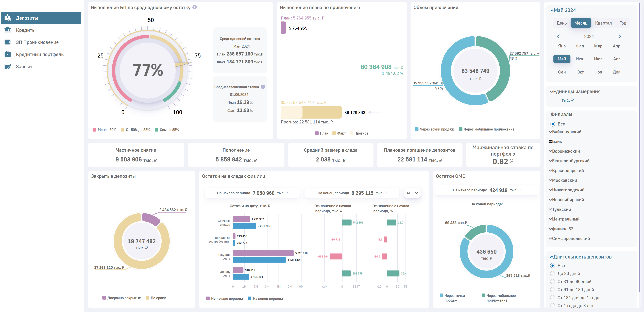Click the ЗП Проникновение wallet icon
Image resolution: width=644 pixels, height=312 pixels.
pos(8,42)
